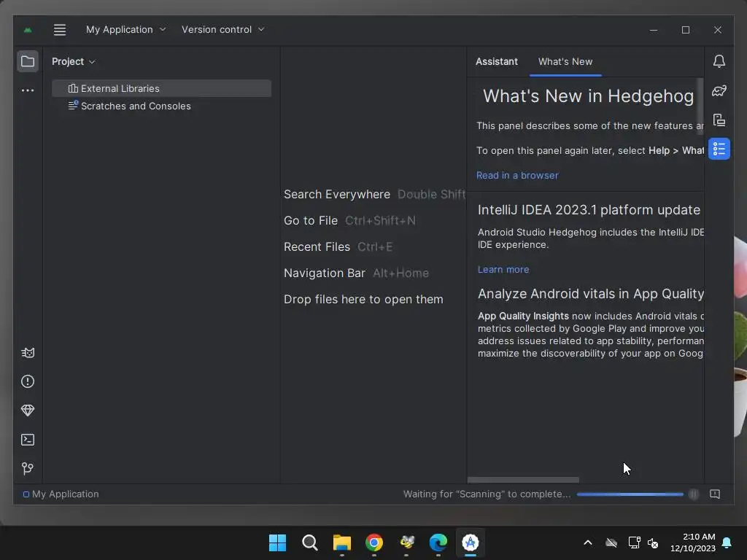Open the App Quality Insights tool window
The height and width of the screenshot is (560, 747).
point(28,411)
